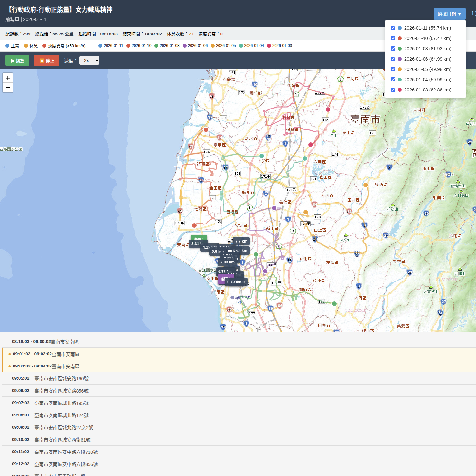
Task: Click the green route dot near 關廟區
Action: click(x=334, y=304)
